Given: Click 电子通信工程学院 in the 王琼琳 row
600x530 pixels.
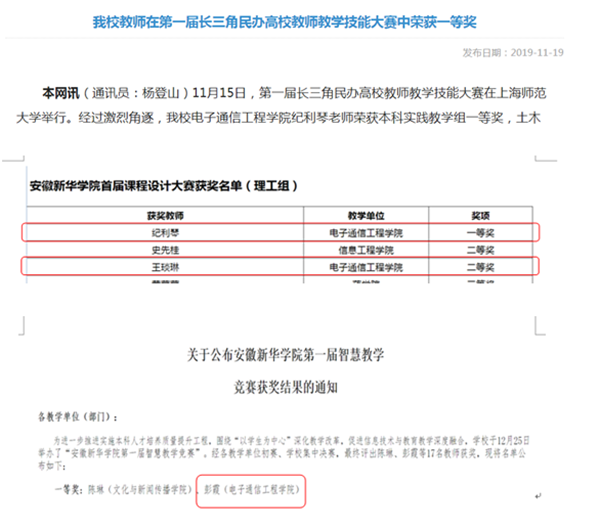Looking at the screenshot, I should click(x=369, y=268).
